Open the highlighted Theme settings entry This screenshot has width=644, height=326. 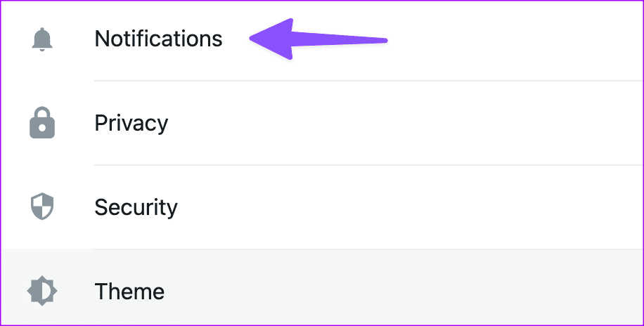322,287
